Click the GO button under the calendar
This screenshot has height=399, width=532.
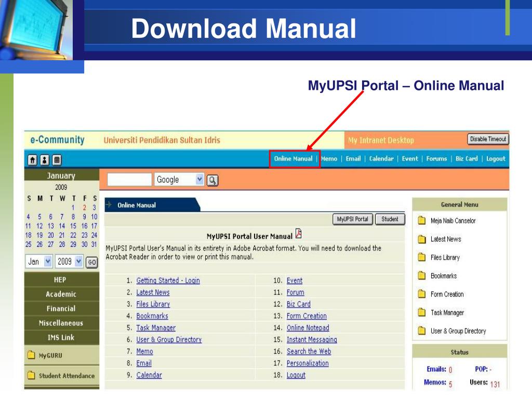coord(92,262)
